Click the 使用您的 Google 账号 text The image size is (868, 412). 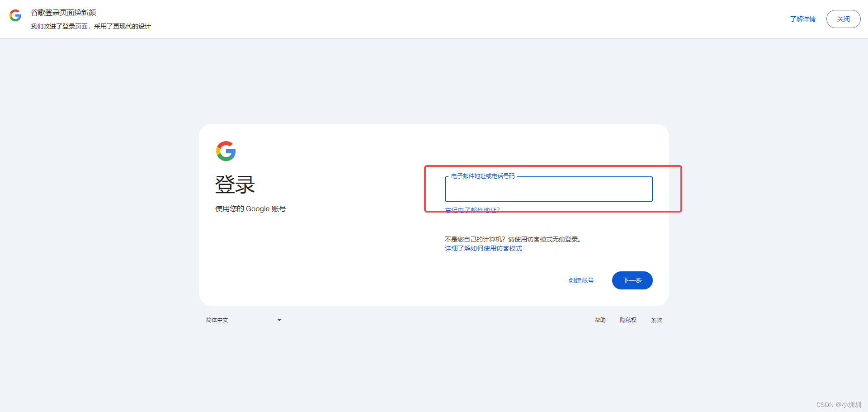pos(250,209)
